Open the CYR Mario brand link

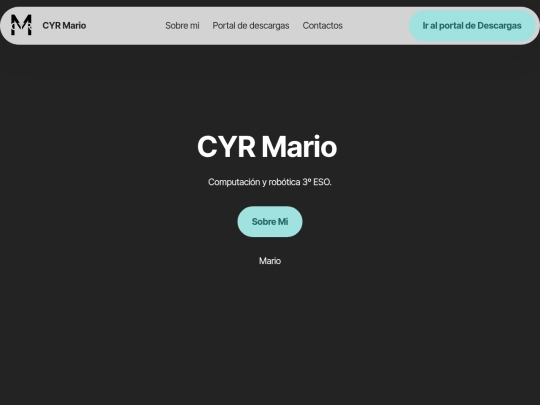tap(64, 25)
